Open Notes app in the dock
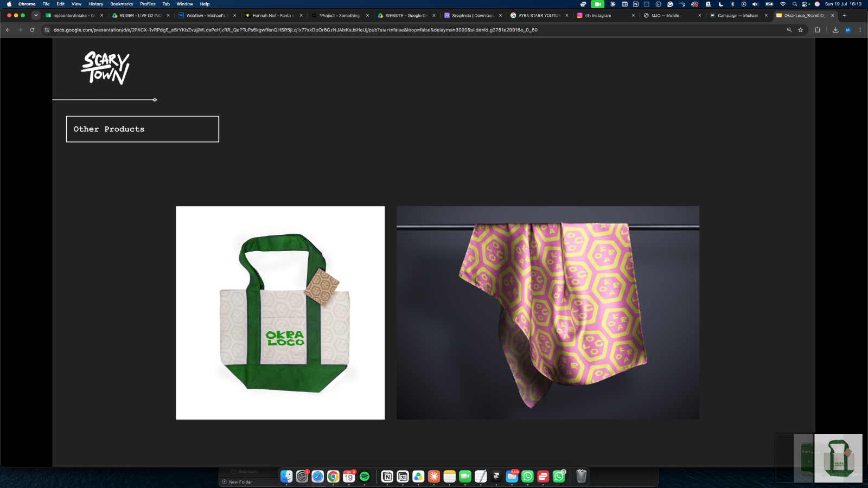Image resolution: width=868 pixels, height=488 pixels. pyautogui.click(x=449, y=476)
